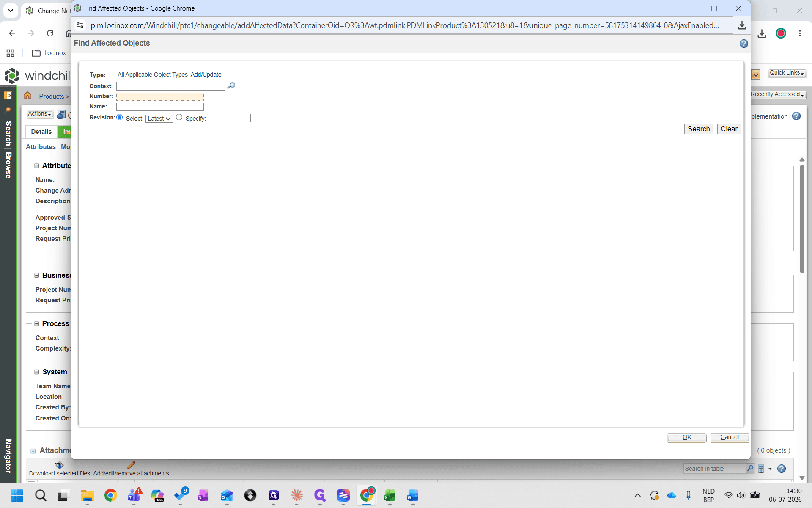
Task: Open File Explorer from the taskbar
Action: pos(87,495)
